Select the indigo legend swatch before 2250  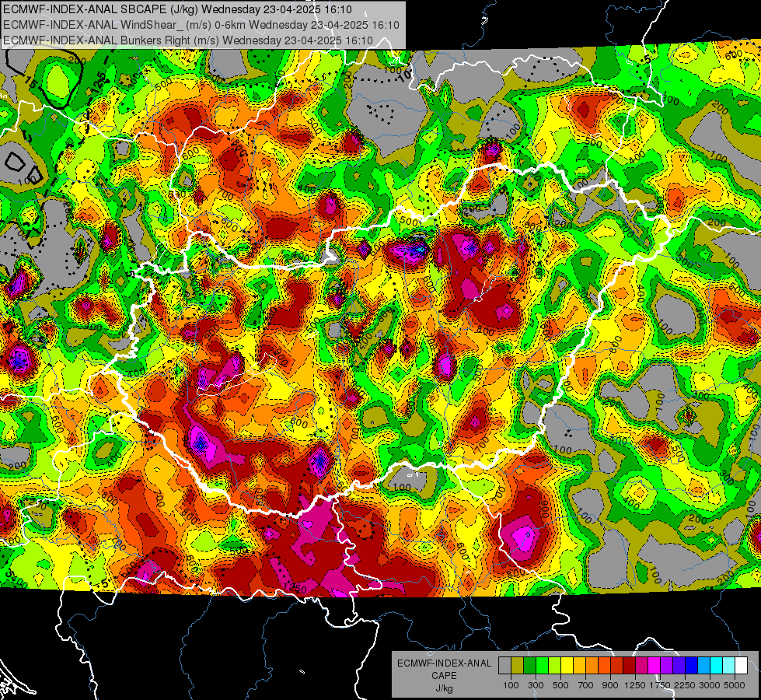(679, 666)
